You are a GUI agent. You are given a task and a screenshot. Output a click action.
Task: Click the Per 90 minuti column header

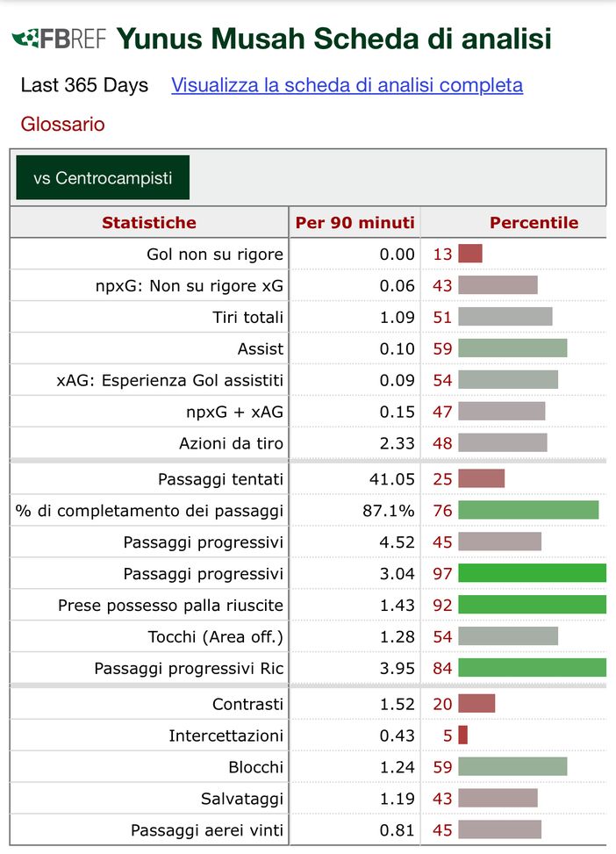click(355, 223)
